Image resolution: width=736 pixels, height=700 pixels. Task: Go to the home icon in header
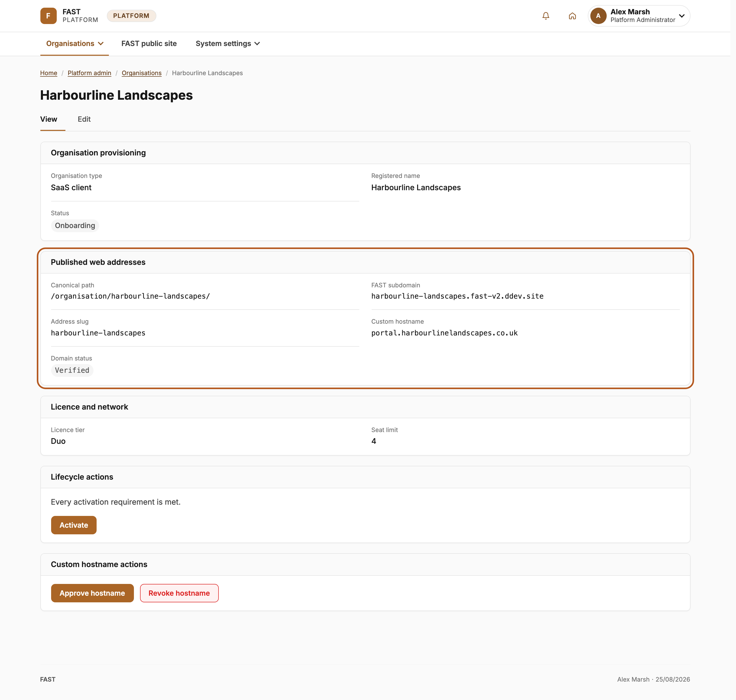(x=572, y=16)
